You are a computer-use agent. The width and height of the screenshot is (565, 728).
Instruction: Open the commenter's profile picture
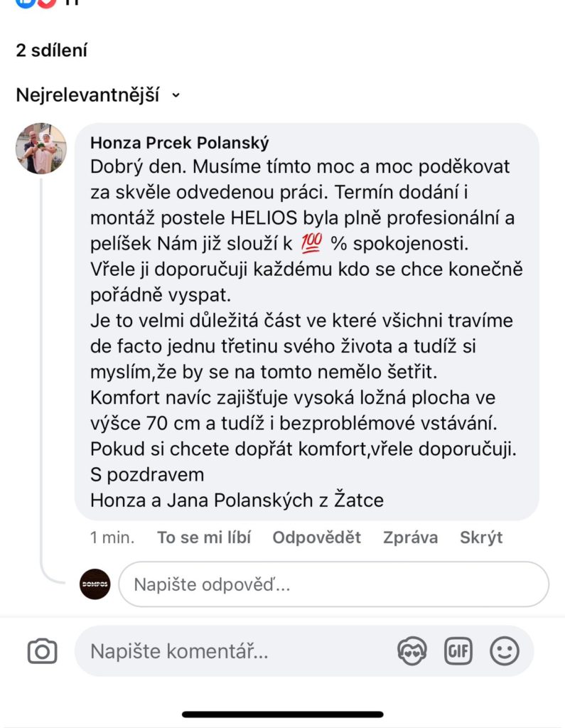coord(41,148)
